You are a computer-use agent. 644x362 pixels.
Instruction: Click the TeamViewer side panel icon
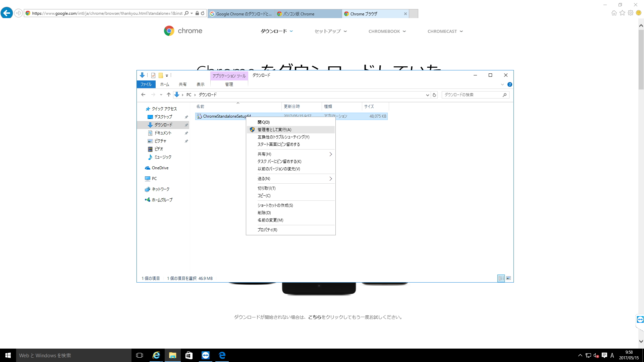click(640, 319)
